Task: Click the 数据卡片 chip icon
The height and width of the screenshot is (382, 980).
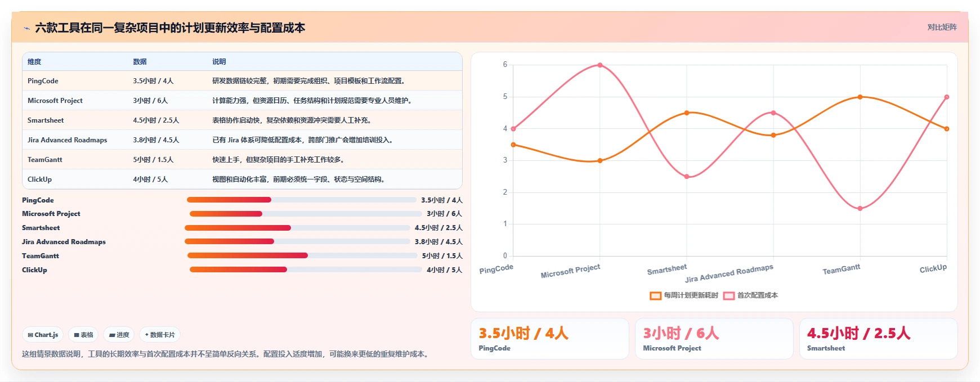Action: [147, 335]
